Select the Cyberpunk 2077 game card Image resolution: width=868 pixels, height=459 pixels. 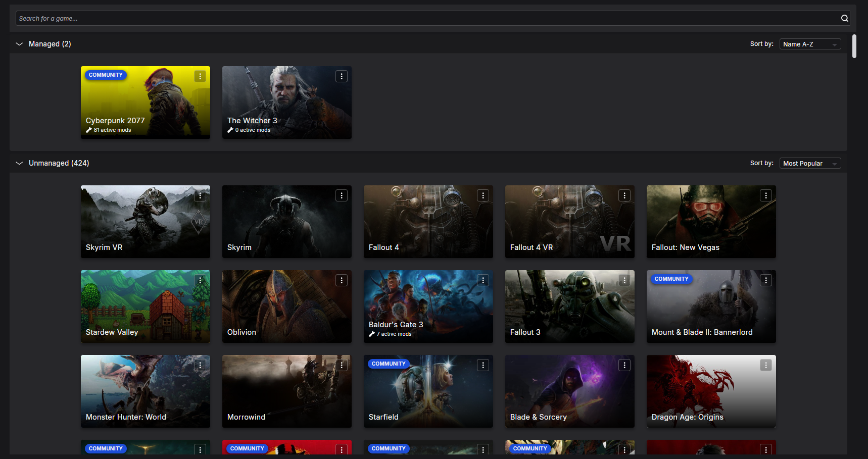(x=146, y=103)
